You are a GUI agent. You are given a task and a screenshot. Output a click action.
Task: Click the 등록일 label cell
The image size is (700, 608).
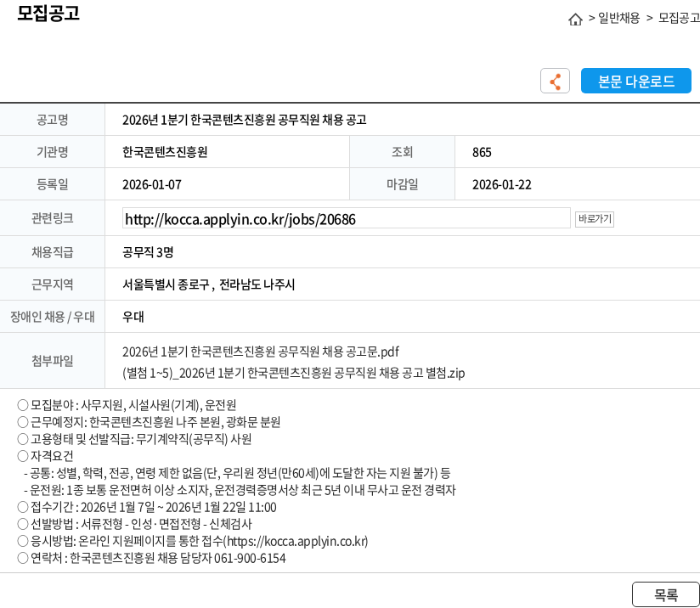(x=52, y=184)
